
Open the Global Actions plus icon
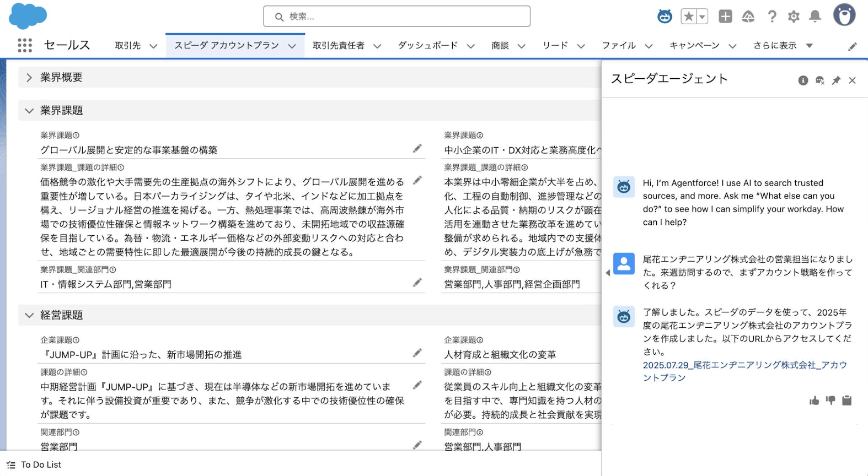[726, 17]
